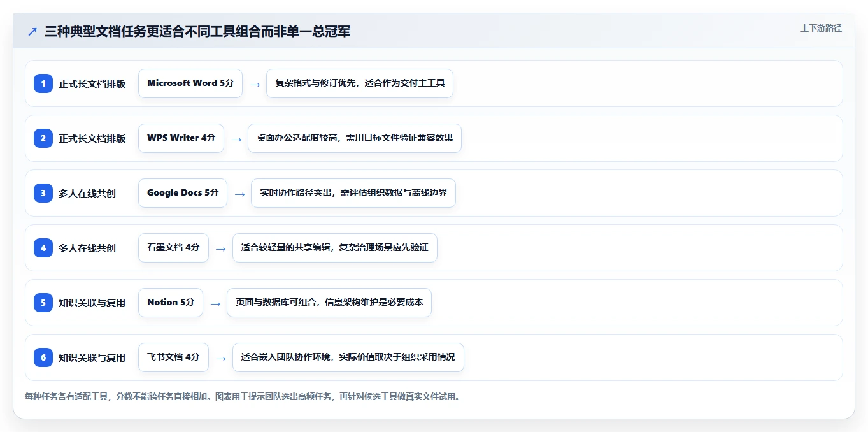Click the title 三种典型文档任务 heading
Image resolution: width=868 pixels, height=432 pixels.
tap(197, 31)
